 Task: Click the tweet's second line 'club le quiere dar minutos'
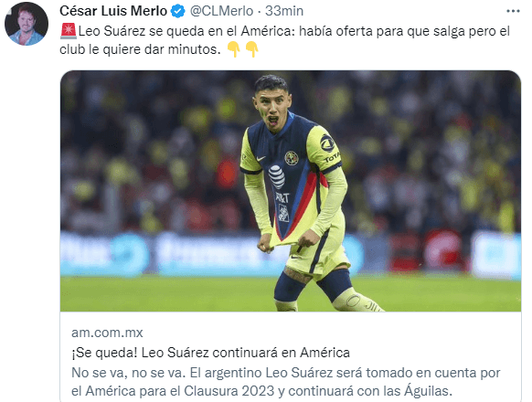[x=140, y=49]
